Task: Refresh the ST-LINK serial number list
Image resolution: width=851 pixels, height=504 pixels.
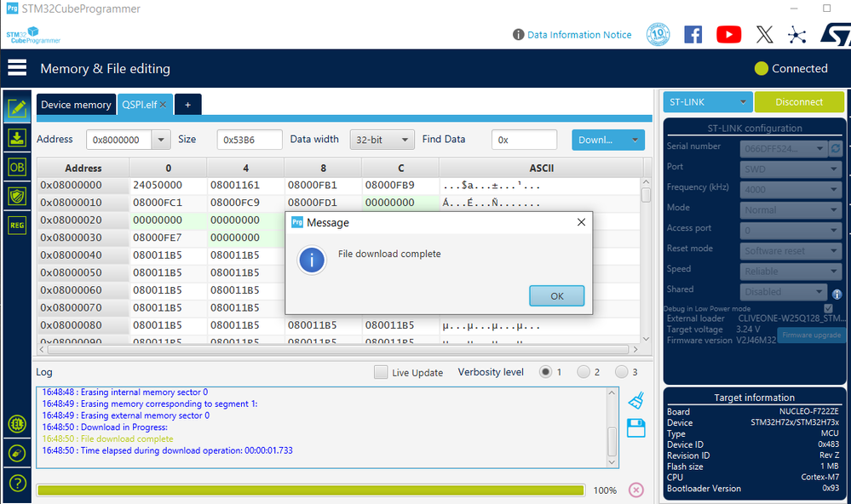Action: point(836,148)
